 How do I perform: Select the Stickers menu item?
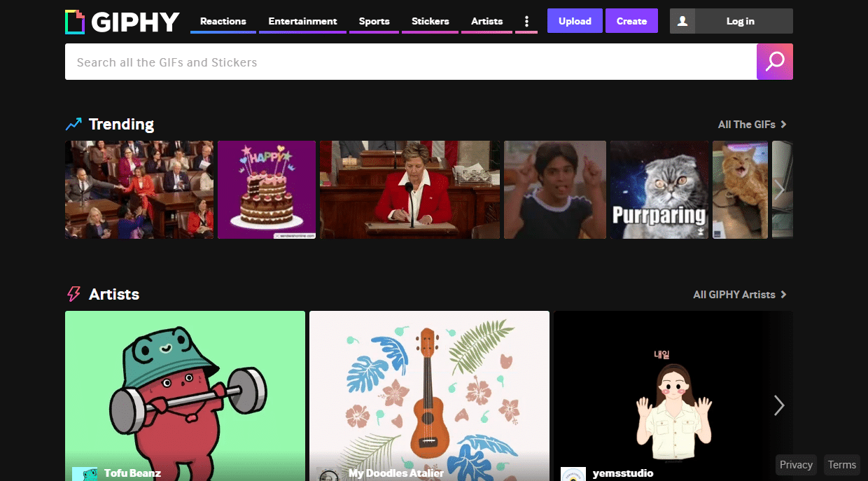[430, 21]
